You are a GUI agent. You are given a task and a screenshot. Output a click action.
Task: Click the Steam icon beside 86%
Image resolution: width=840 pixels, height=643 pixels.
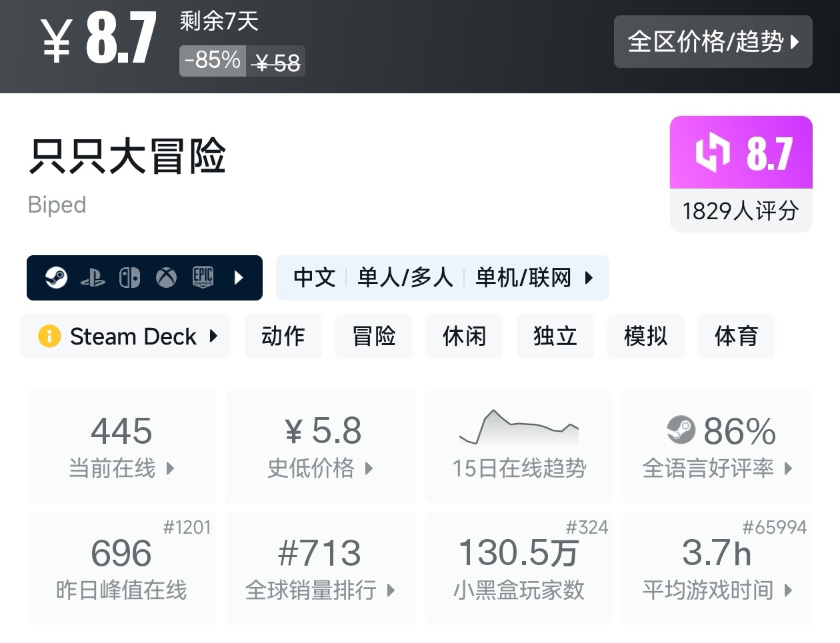(x=681, y=430)
